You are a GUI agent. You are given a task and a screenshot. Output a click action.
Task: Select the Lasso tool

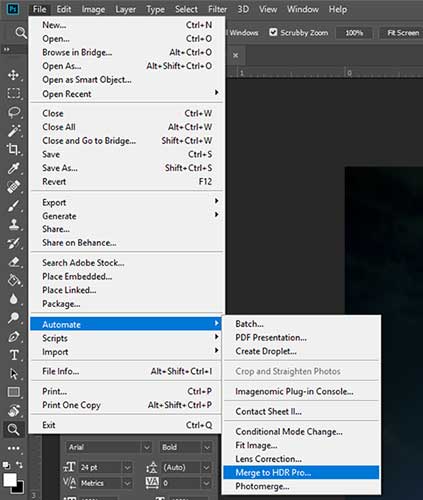tap(13, 112)
